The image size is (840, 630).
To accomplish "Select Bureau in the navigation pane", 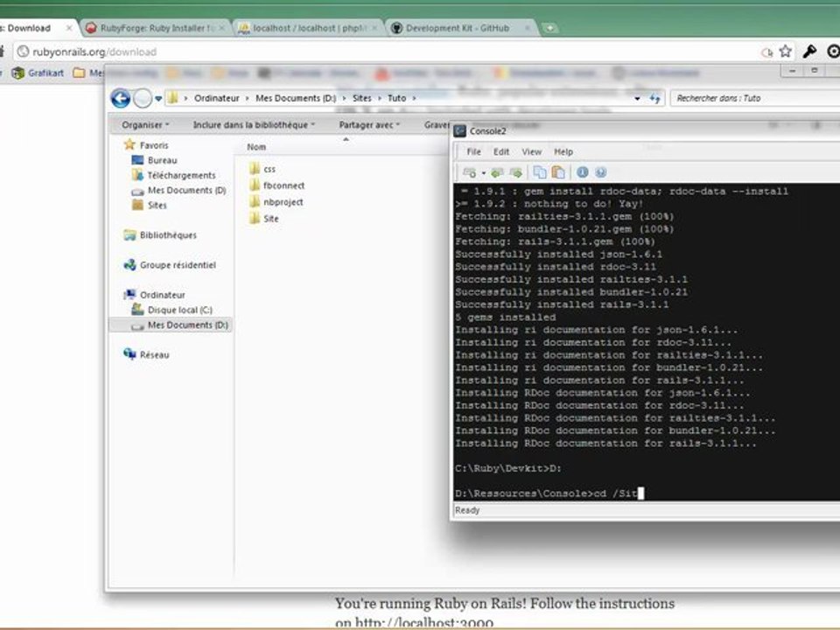I will (154, 160).
